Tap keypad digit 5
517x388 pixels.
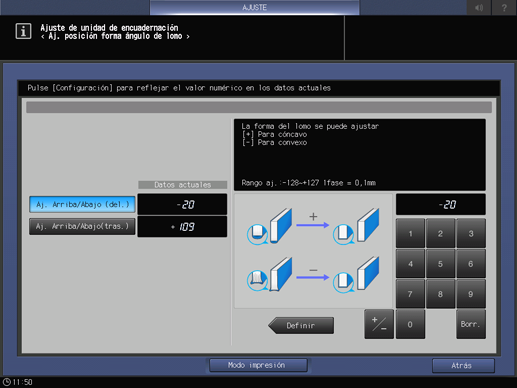point(440,264)
